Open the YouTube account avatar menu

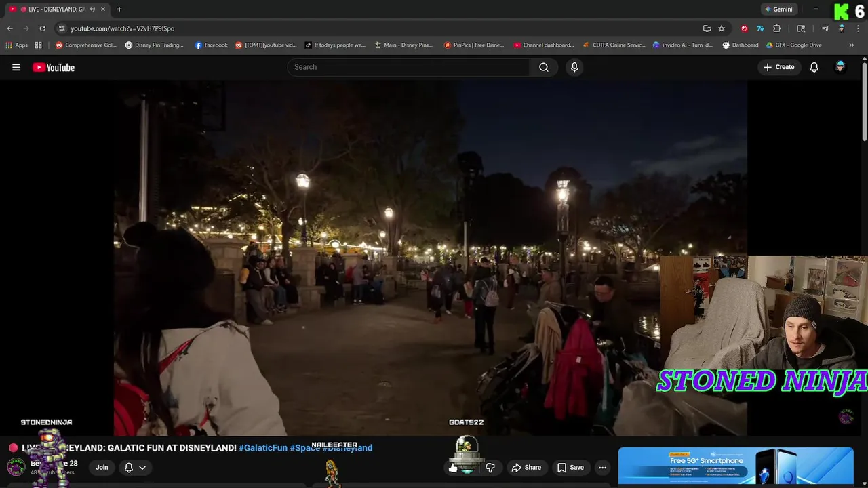840,67
